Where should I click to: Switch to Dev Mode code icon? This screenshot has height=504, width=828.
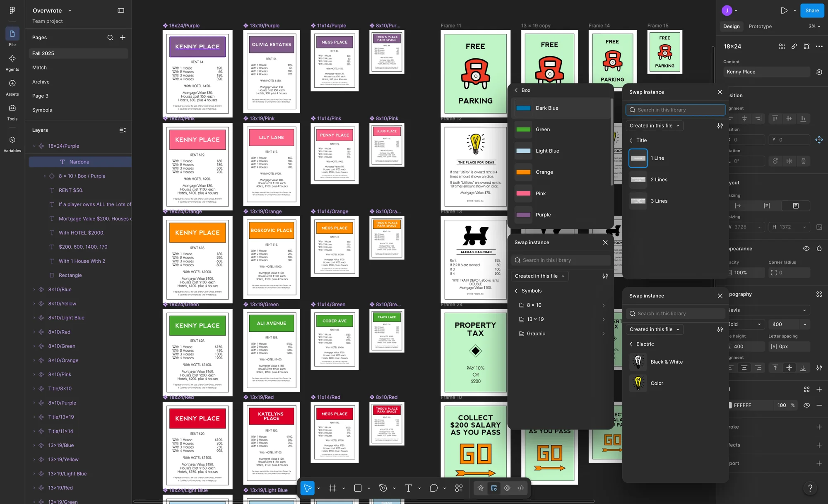(x=520, y=488)
